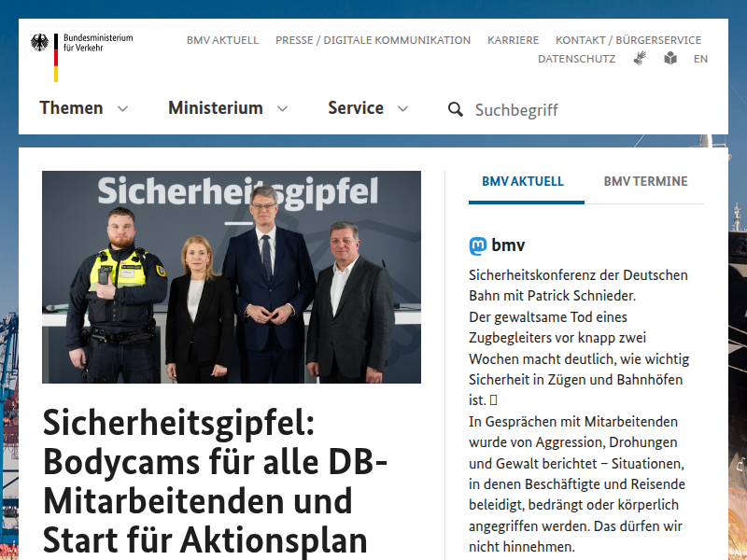Expand the Service menu chevron

[402, 109]
